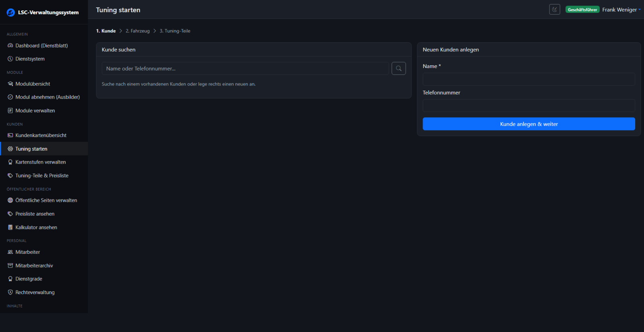The width and height of the screenshot is (644, 332).
Task: Focus the Name * input field
Action: pyautogui.click(x=529, y=79)
